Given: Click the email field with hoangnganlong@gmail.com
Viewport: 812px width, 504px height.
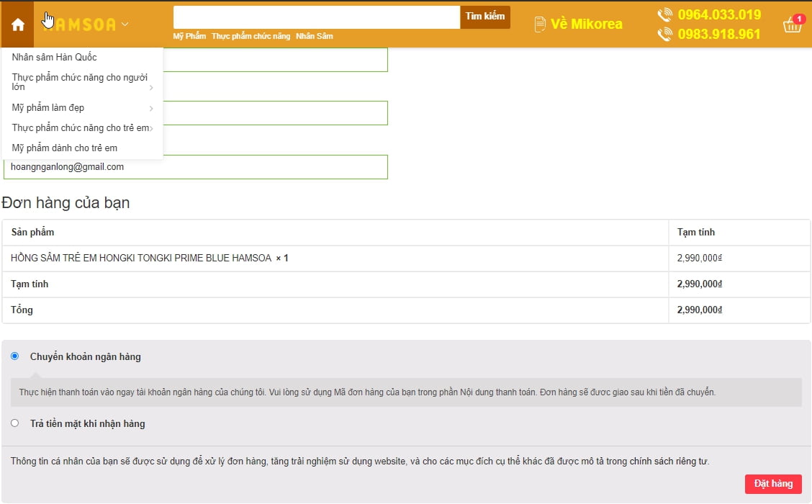Looking at the screenshot, I should pos(196,167).
